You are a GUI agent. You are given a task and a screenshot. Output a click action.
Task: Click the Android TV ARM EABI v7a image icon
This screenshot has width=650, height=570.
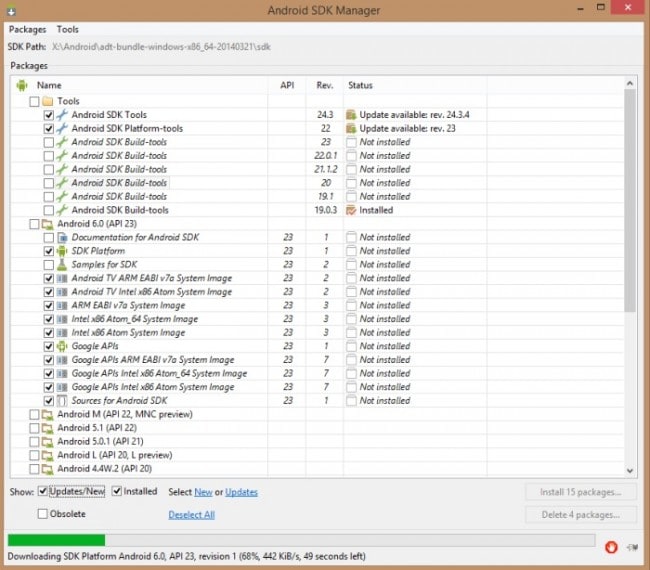[62, 278]
